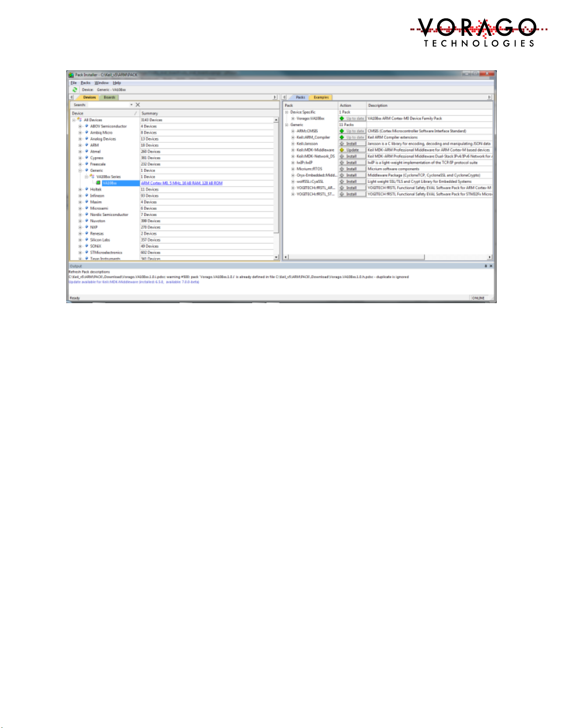
Task: Click the blue diamond icon beside Freescale
Action: pyautogui.click(x=86, y=164)
